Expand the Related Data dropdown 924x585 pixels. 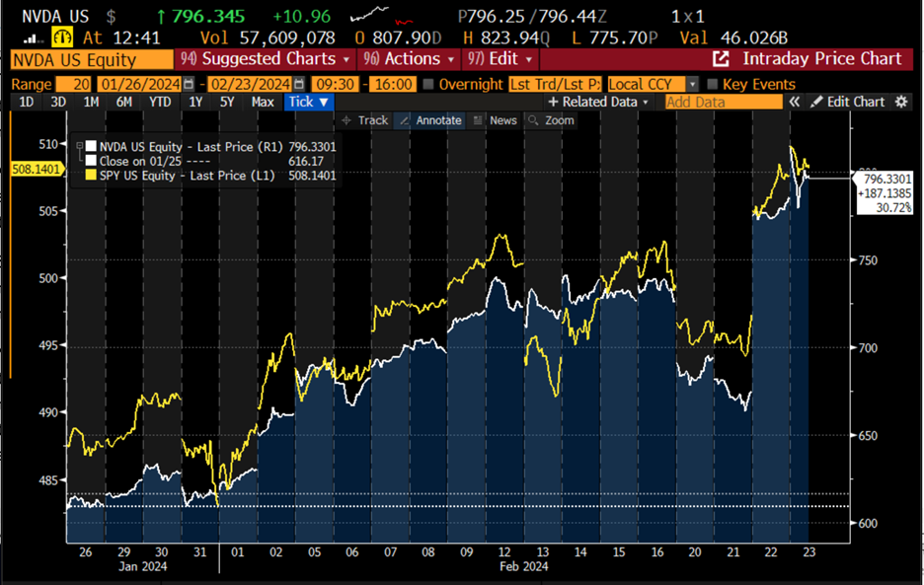(598, 102)
